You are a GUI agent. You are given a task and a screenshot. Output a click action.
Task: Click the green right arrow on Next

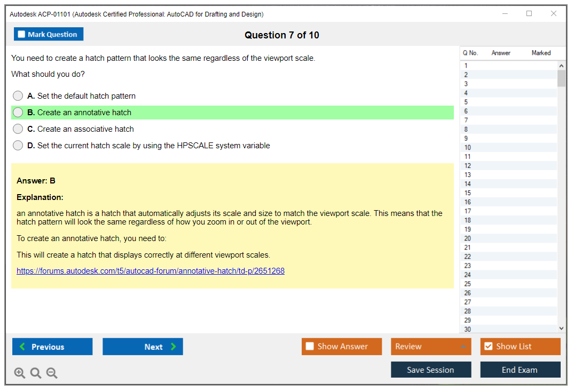174,347
